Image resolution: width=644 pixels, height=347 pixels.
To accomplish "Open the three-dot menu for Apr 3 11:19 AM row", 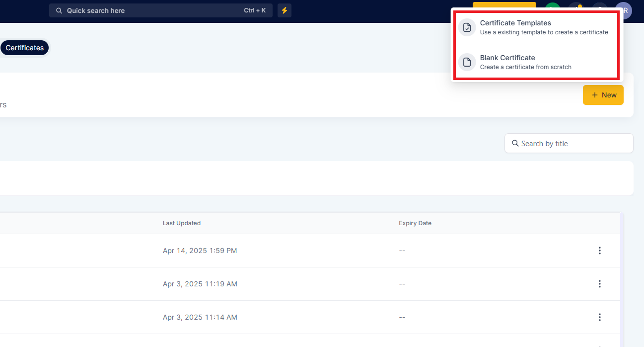I will point(599,284).
